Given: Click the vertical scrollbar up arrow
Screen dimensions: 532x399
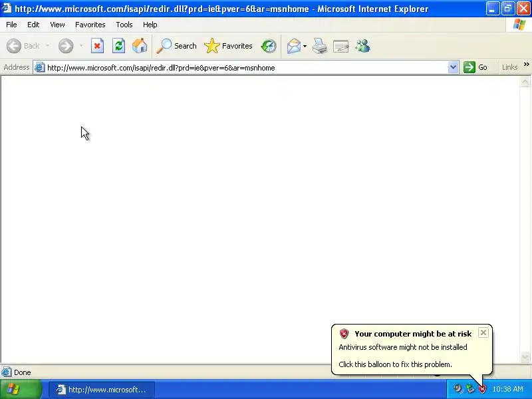Looking at the screenshot, I should tap(525, 81).
